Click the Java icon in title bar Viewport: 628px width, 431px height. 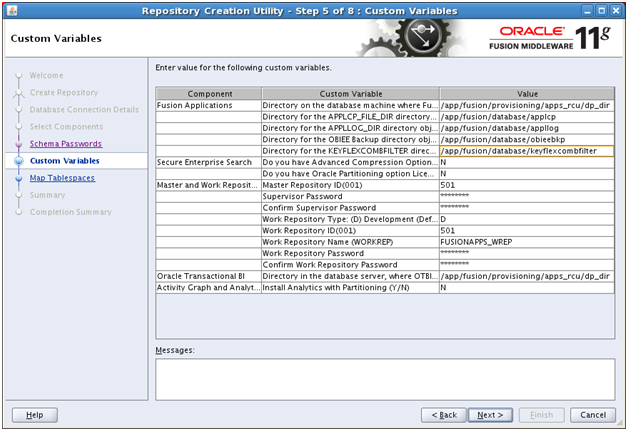pos(12,10)
